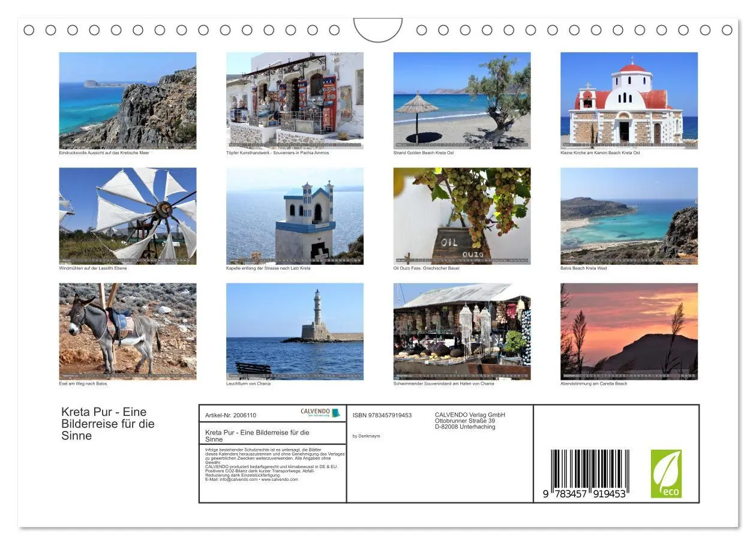Select caption 'Windmühlen auf der Lassithi Ebene'
Image resolution: width=756 pixels, height=545 pixels.
(93, 268)
